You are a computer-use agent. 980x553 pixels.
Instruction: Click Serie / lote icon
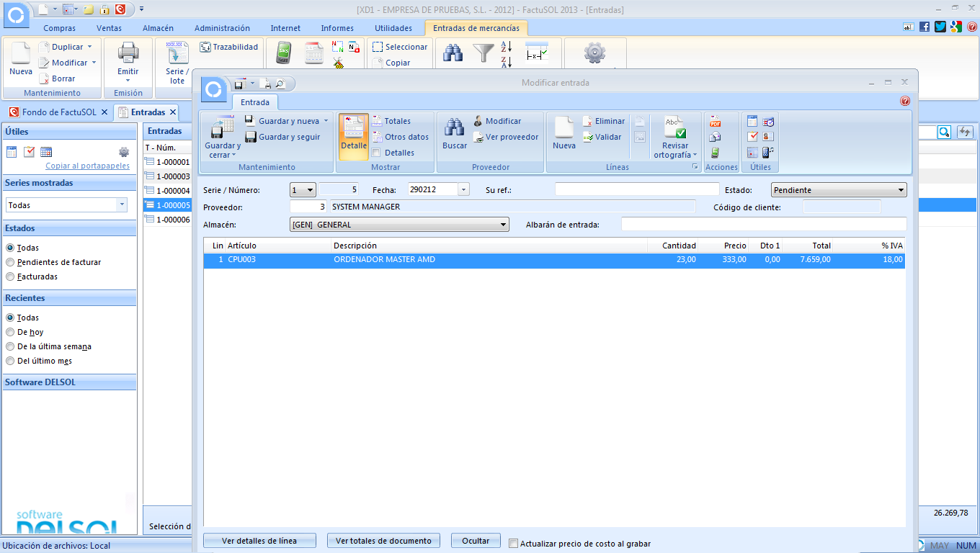click(177, 54)
